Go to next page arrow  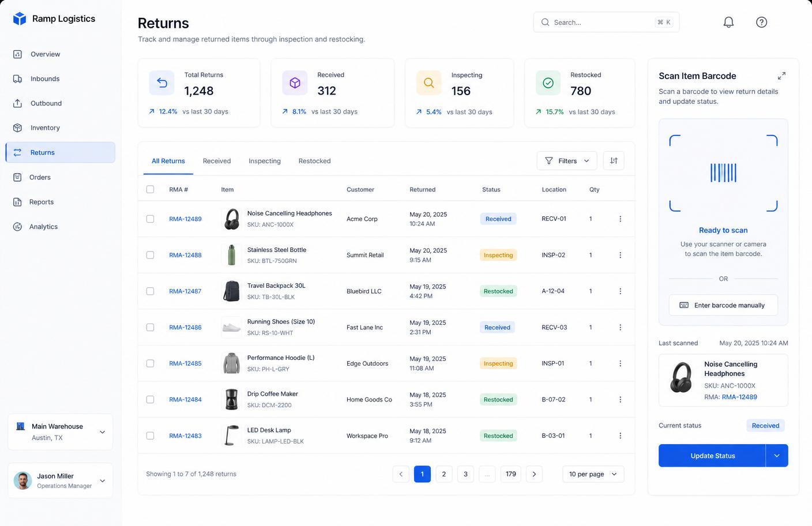pos(534,474)
